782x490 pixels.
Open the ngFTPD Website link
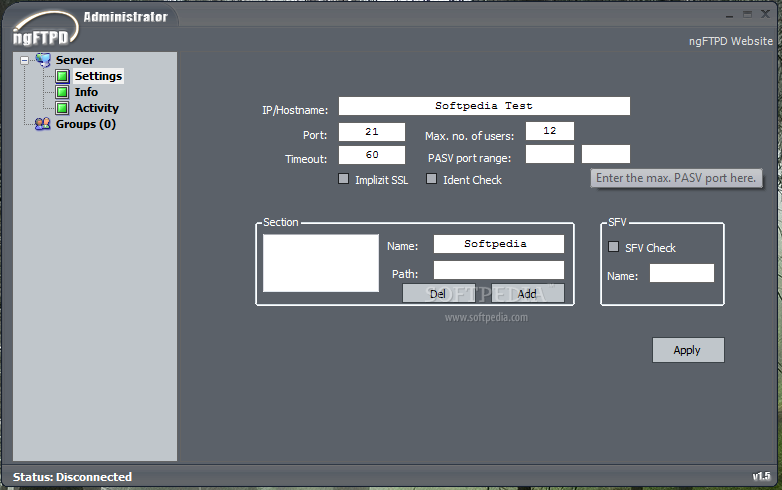pyautogui.click(x=731, y=41)
